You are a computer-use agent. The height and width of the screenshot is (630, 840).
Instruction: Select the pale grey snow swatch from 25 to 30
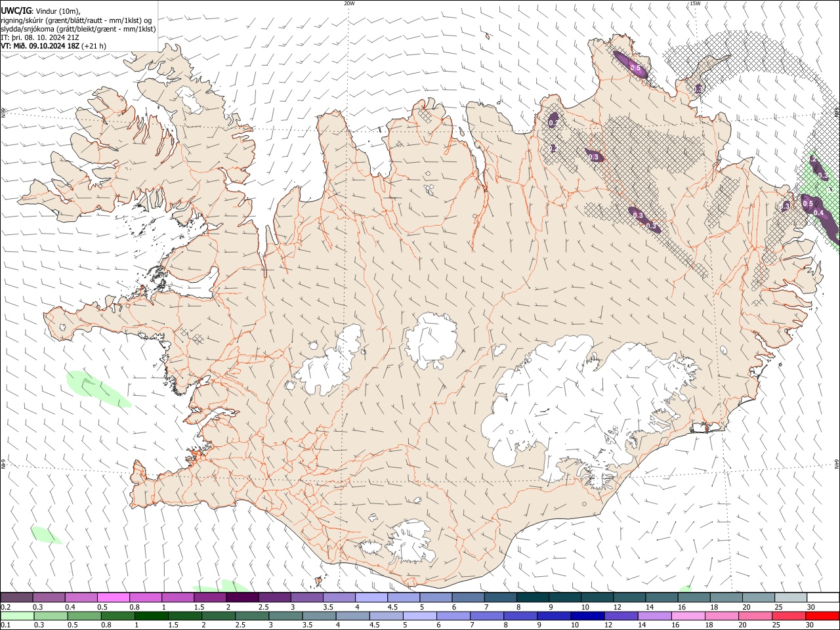790,597
